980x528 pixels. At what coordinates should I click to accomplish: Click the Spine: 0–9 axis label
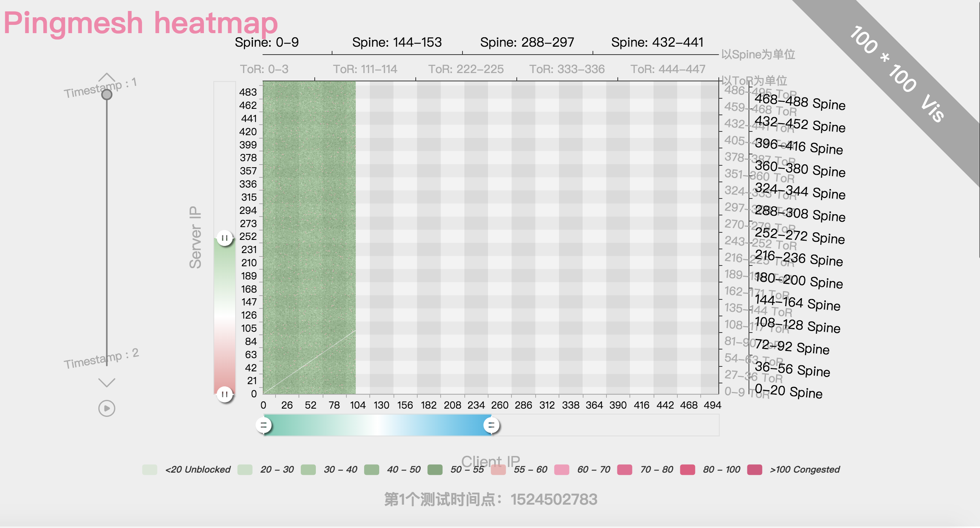(267, 42)
